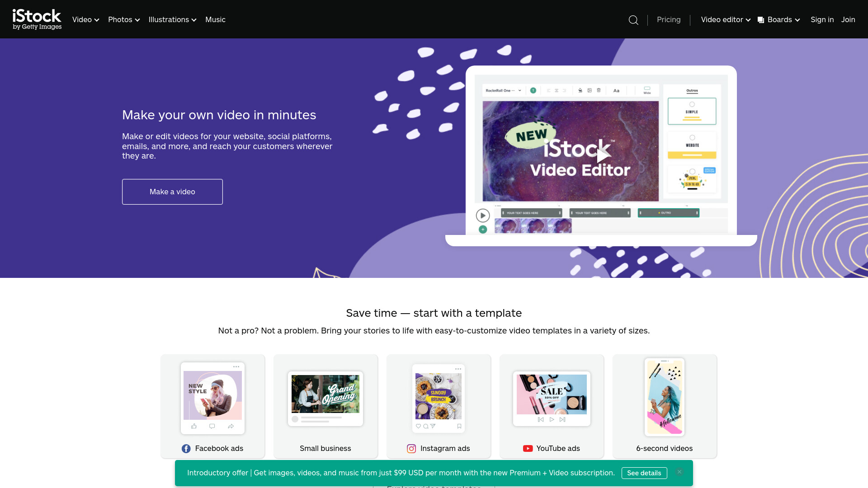Open the Boards dropdown chevron
Viewport: 868px width, 488px height.
coord(797,20)
